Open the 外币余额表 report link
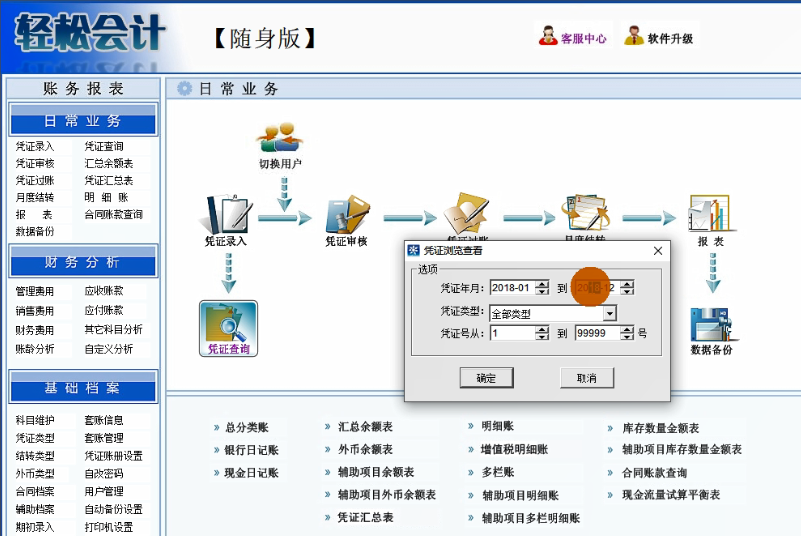 coord(366,450)
